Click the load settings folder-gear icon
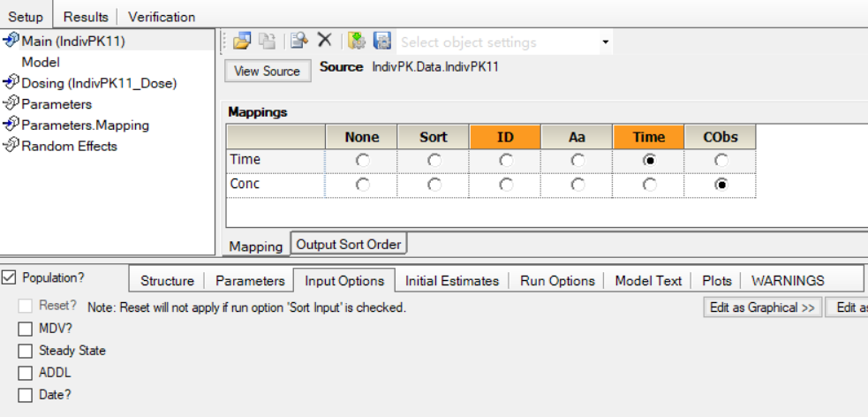868x417 pixels. [x=357, y=41]
